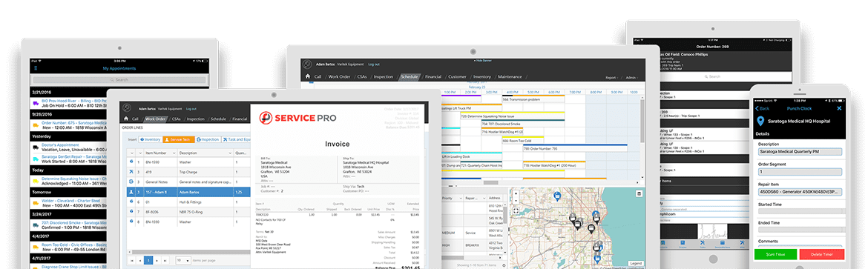Insert an Inspection order line
Screen dimensions: 868x269
208,139
